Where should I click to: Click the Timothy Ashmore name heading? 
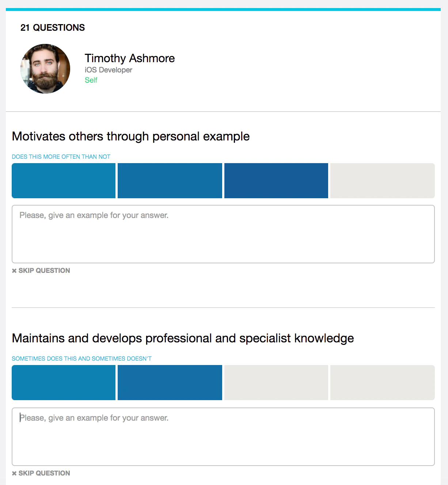tap(130, 58)
